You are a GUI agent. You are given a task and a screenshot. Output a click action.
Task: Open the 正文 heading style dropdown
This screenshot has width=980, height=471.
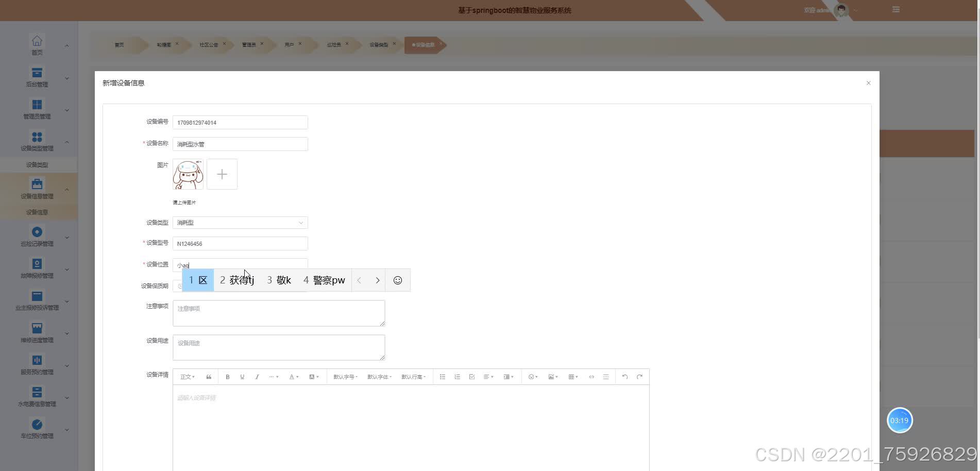188,377
